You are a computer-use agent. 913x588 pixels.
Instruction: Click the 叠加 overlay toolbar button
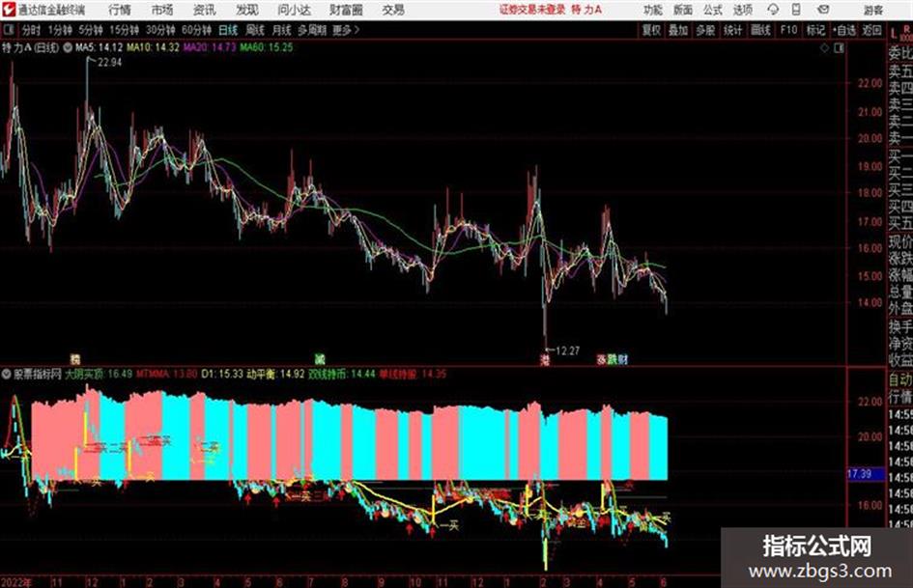[x=678, y=30]
